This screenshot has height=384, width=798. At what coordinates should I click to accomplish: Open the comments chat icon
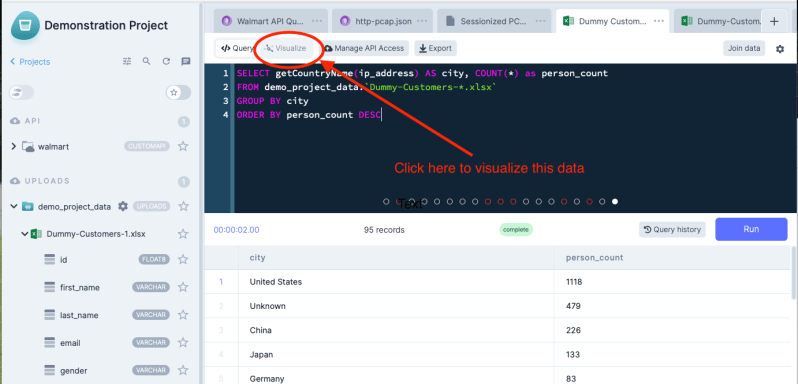tap(186, 62)
